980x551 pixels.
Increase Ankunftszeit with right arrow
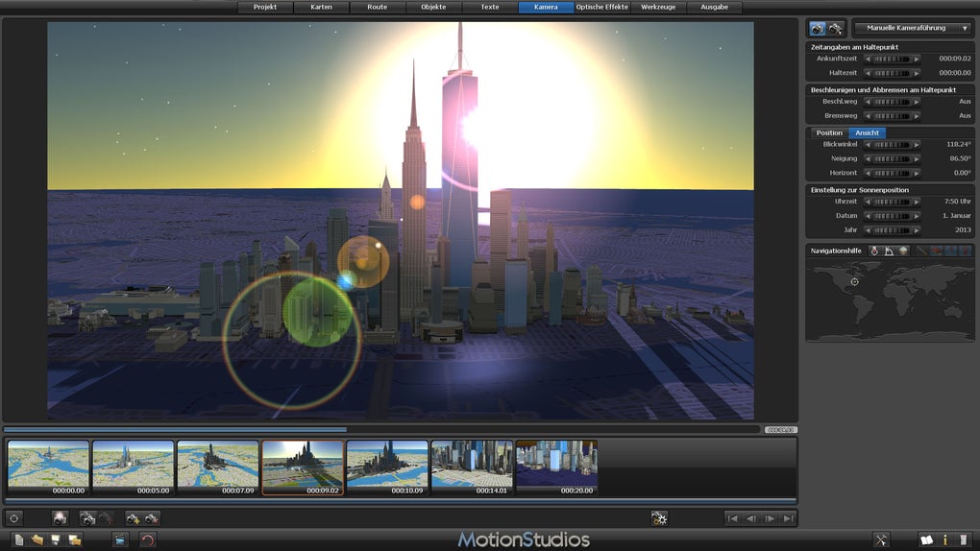(917, 59)
